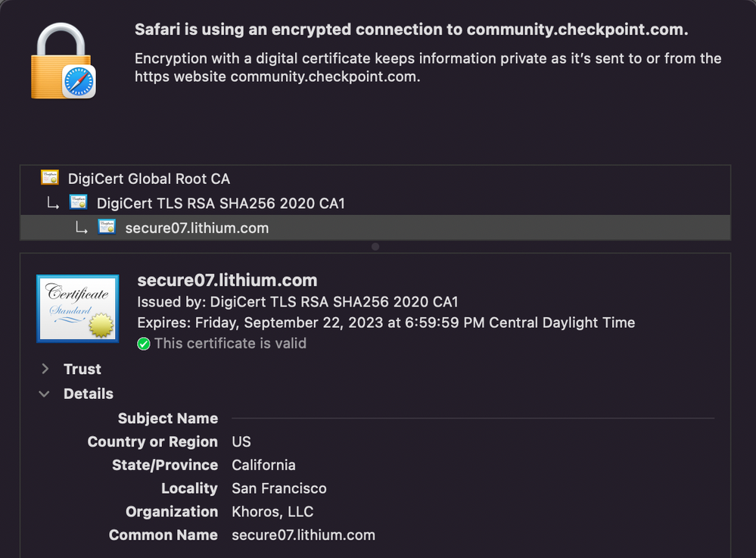
Task: Click the green valid checkmark icon
Action: pos(144,344)
